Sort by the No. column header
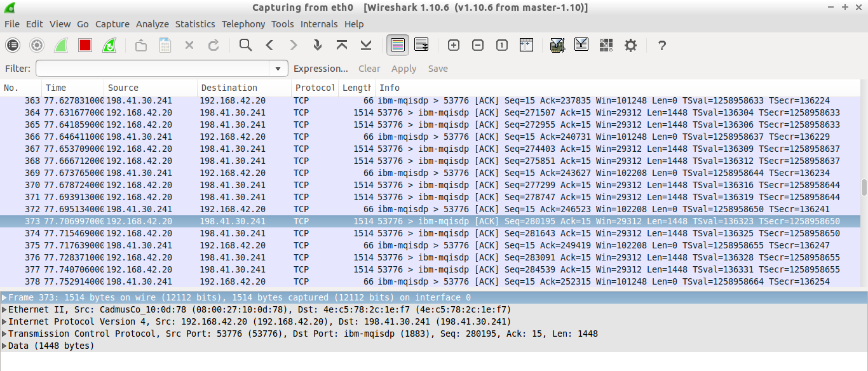This screenshot has width=868, height=371. coord(21,88)
